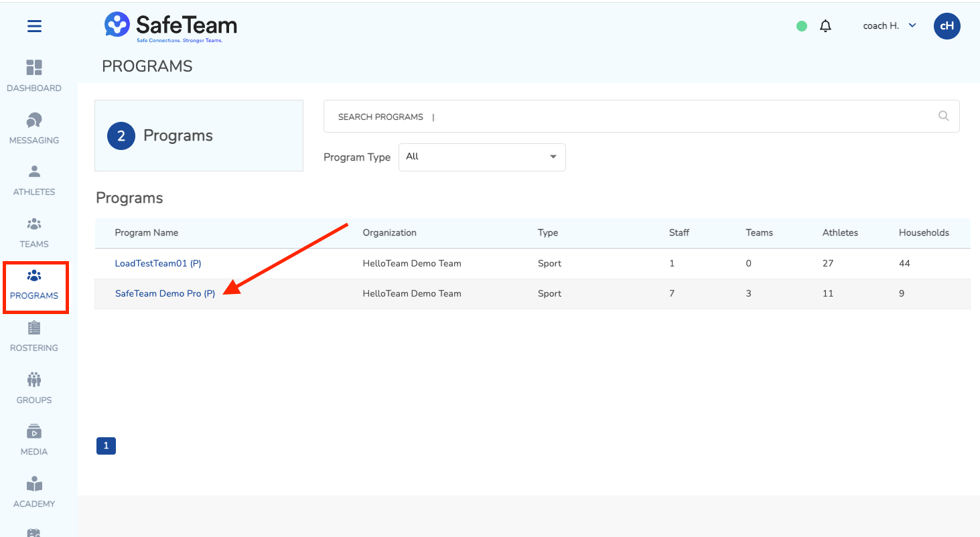Click the Program Type label
Screen dimensions: 980x537
[x=357, y=157]
